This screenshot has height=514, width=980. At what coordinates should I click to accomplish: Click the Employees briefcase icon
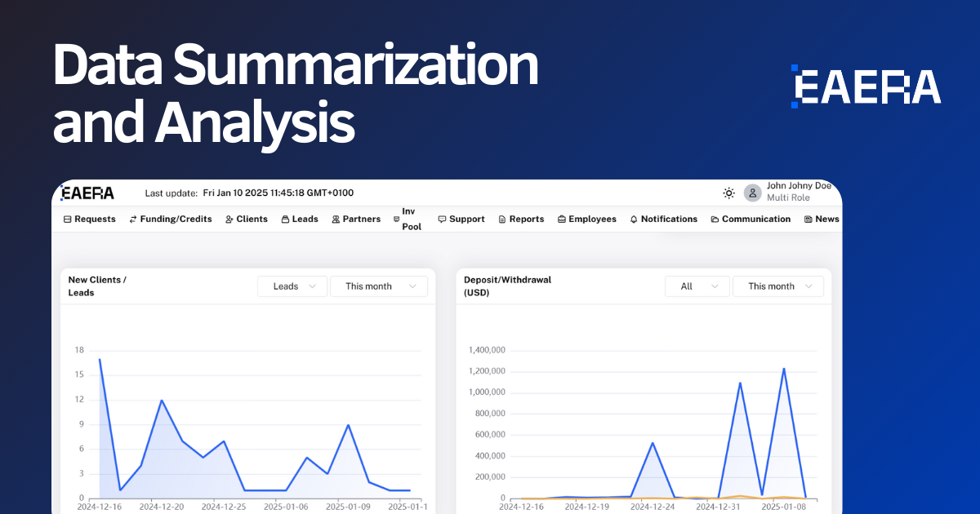(x=562, y=219)
